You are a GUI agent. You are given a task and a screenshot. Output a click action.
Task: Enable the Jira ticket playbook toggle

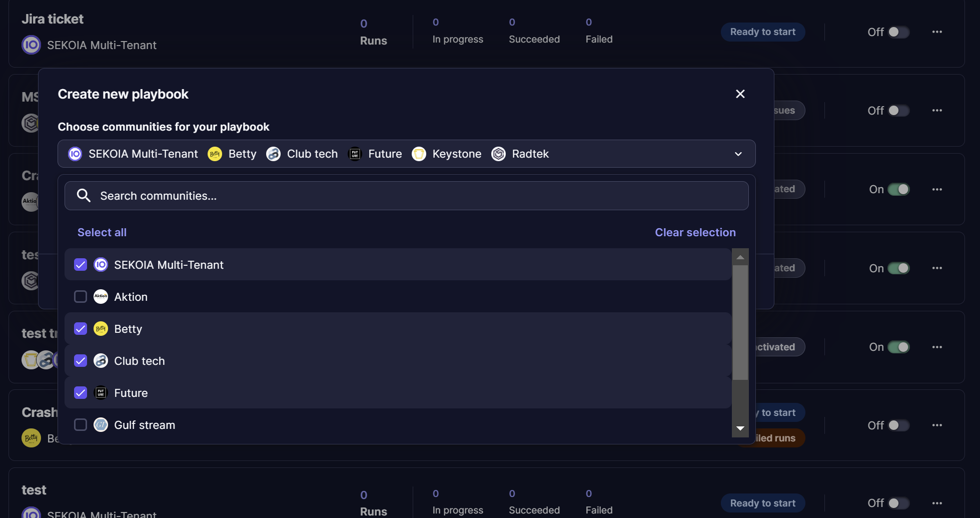tap(898, 32)
